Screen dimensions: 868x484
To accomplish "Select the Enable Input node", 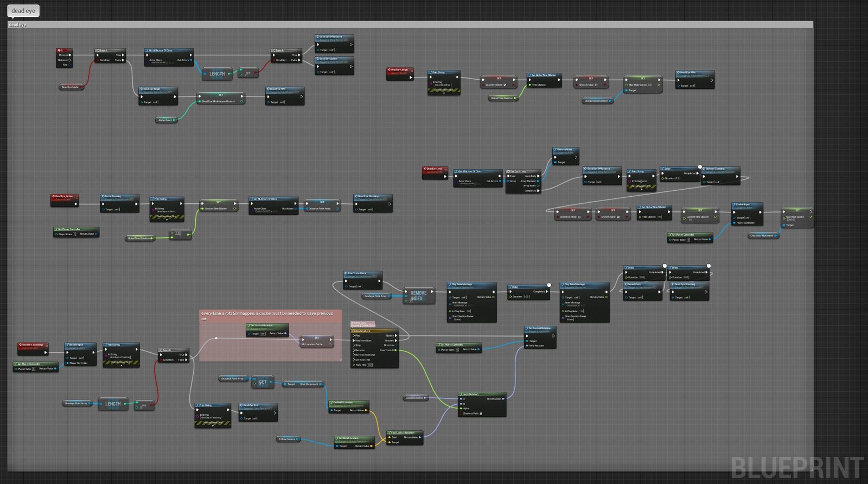I will (x=747, y=213).
